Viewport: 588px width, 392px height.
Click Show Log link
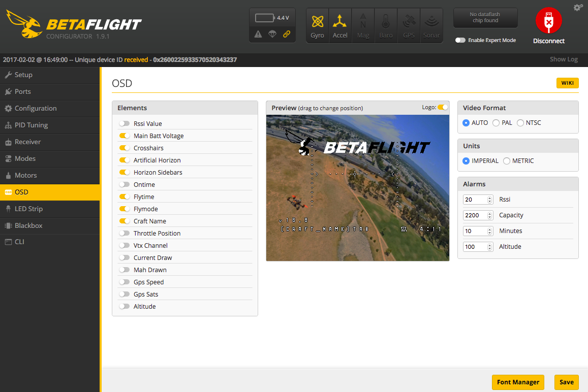[564, 59]
